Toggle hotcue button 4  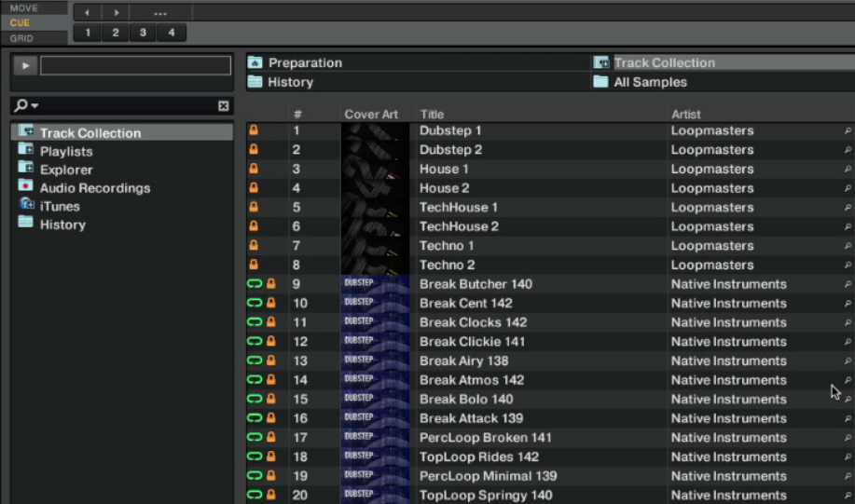pyautogui.click(x=171, y=33)
